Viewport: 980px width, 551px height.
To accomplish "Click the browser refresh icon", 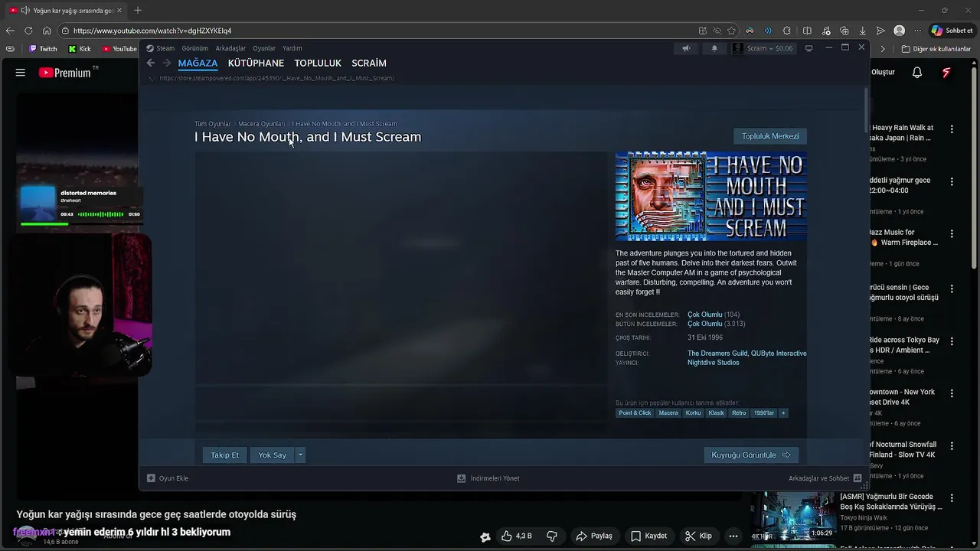I will click(x=28, y=31).
